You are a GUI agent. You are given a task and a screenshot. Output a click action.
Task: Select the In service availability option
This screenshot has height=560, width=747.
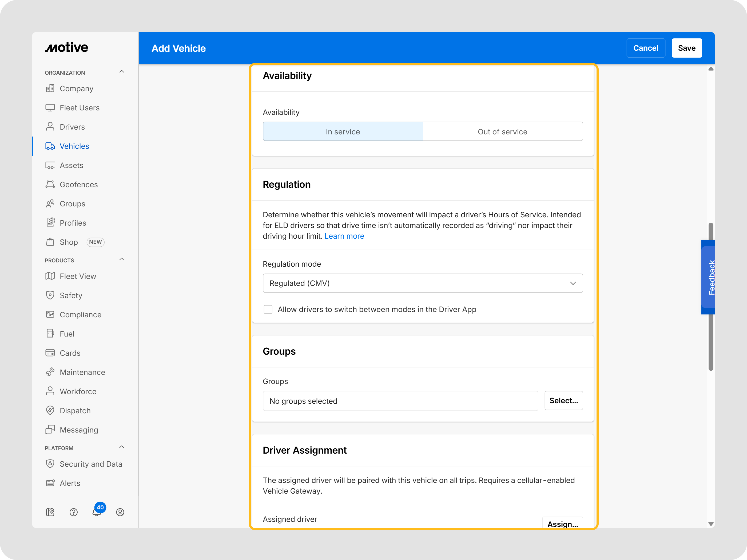click(x=343, y=131)
